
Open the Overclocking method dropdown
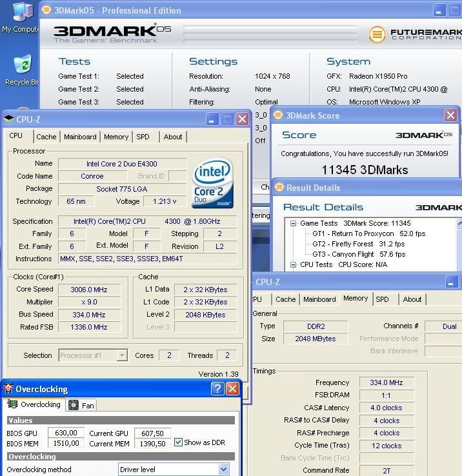[223, 470]
